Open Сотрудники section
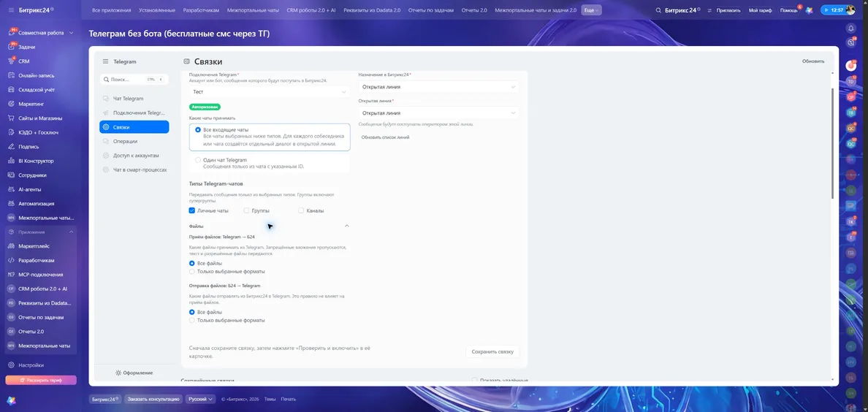Image resolution: width=868 pixels, height=412 pixels. click(32, 175)
